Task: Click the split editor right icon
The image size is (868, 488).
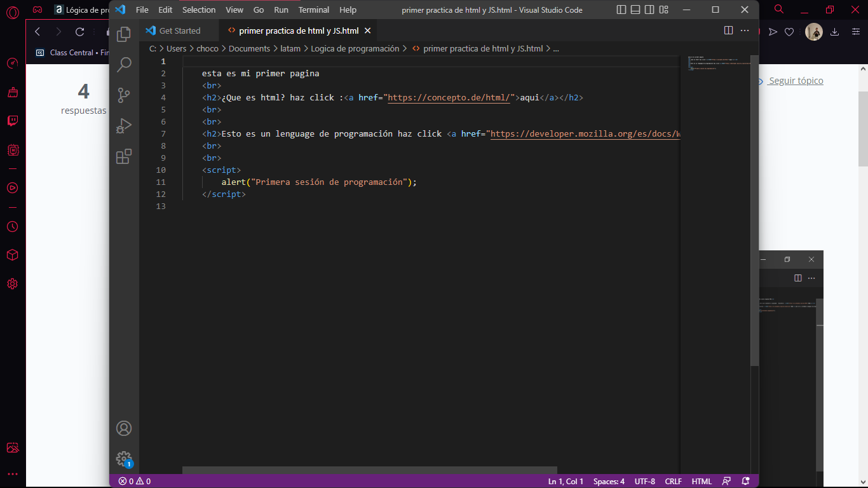Action: coord(729,30)
